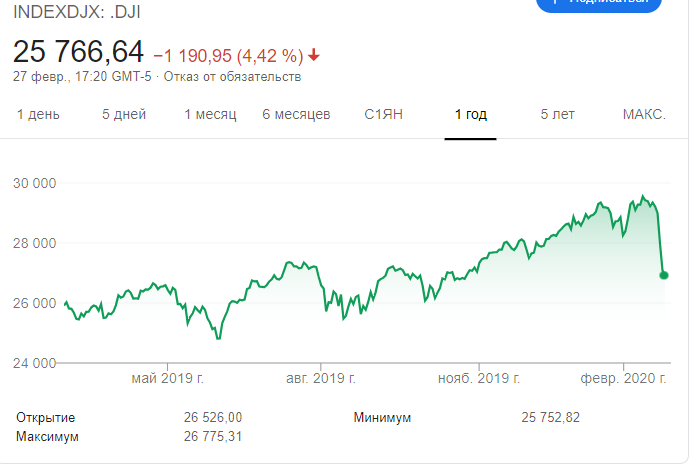Click the minimum value "25 752,82"
This screenshot has height=467, width=690.
pyautogui.click(x=551, y=417)
